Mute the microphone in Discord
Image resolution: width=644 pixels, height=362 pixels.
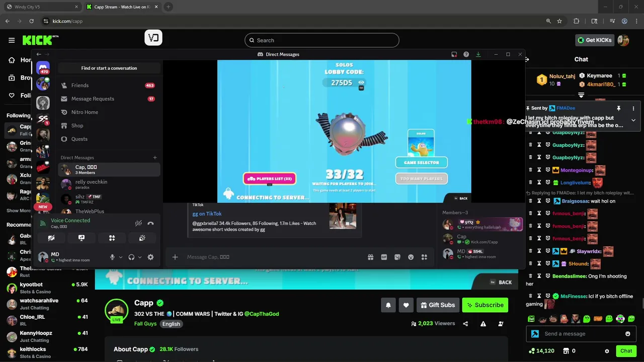click(x=112, y=257)
